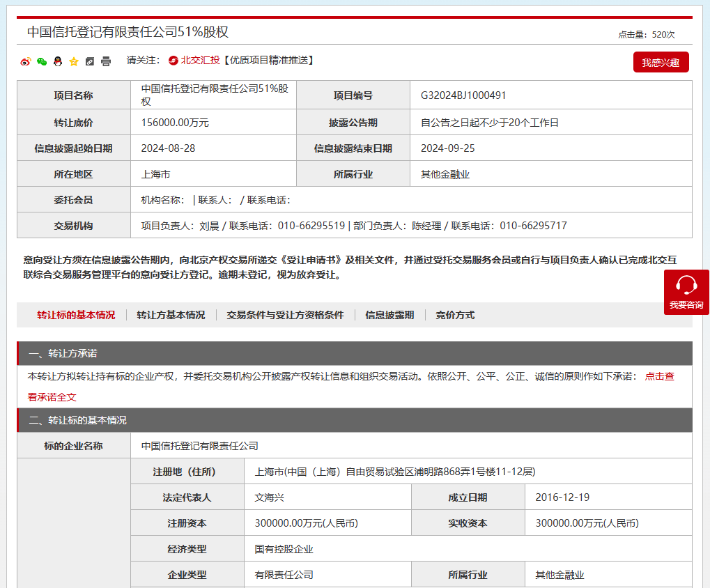This screenshot has height=588, width=710.
Task: Go to the 信息披露期 tab
Action: pyautogui.click(x=389, y=315)
